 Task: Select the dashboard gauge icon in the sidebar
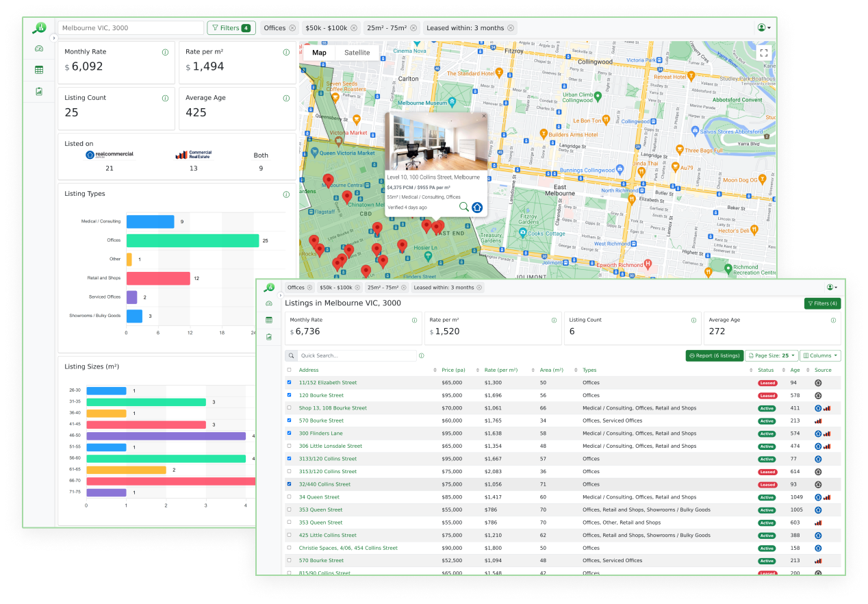point(38,49)
